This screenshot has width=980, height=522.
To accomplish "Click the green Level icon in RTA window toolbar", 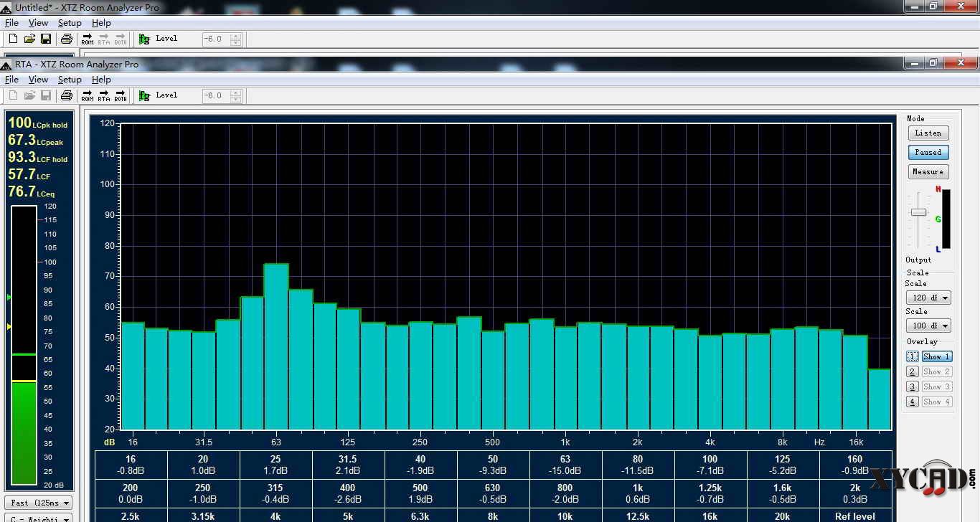I will [x=144, y=95].
